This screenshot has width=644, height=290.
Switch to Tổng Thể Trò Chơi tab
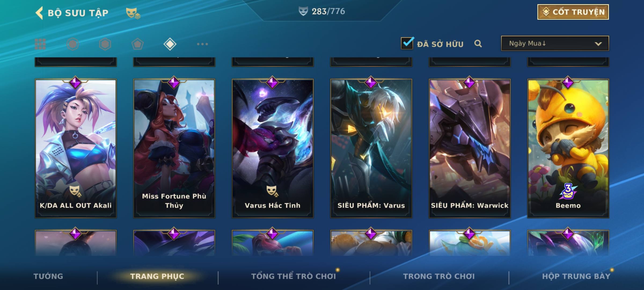click(x=294, y=276)
